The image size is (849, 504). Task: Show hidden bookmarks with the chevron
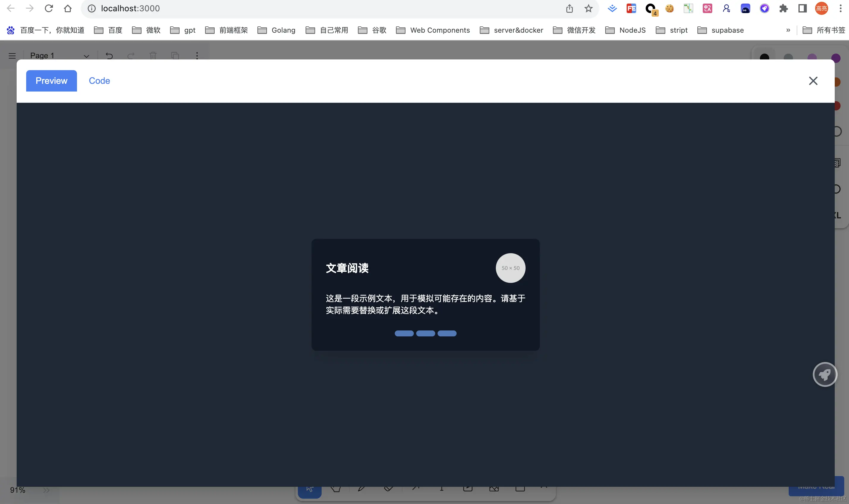788,30
